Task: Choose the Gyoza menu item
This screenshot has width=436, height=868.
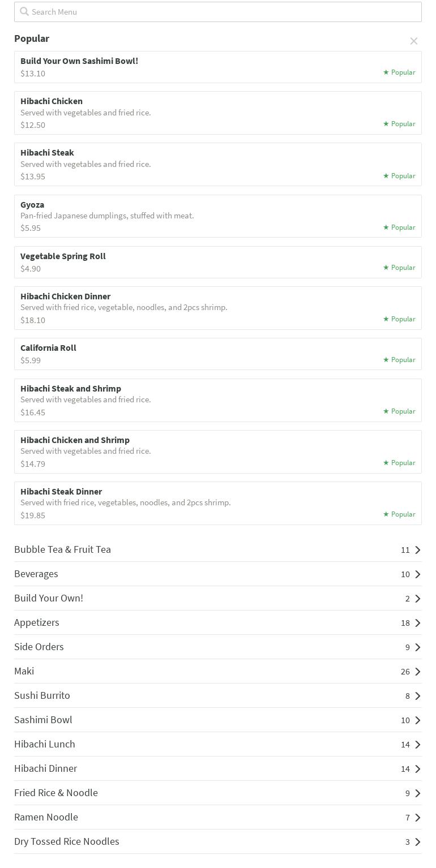Action: pos(32,205)
